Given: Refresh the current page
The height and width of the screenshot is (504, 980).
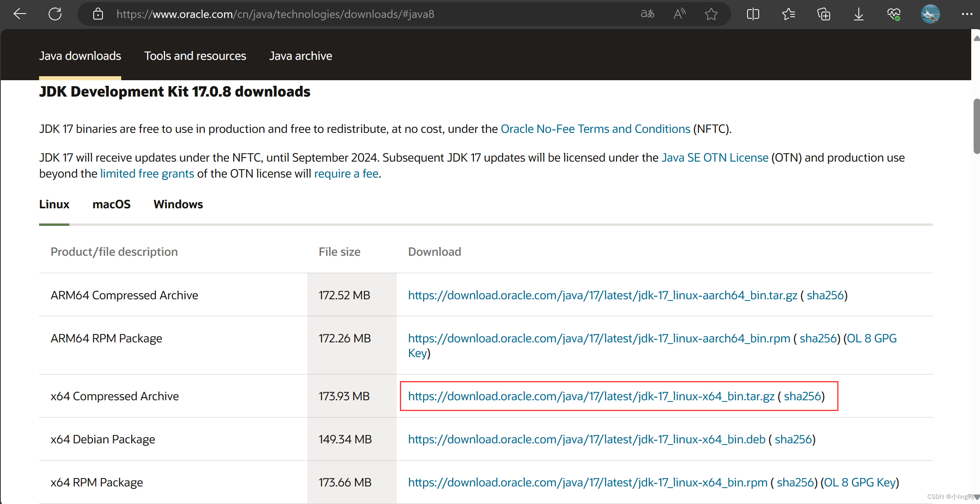Looking at the screenshot, I should pyautogui.click(x=55, y=14).
